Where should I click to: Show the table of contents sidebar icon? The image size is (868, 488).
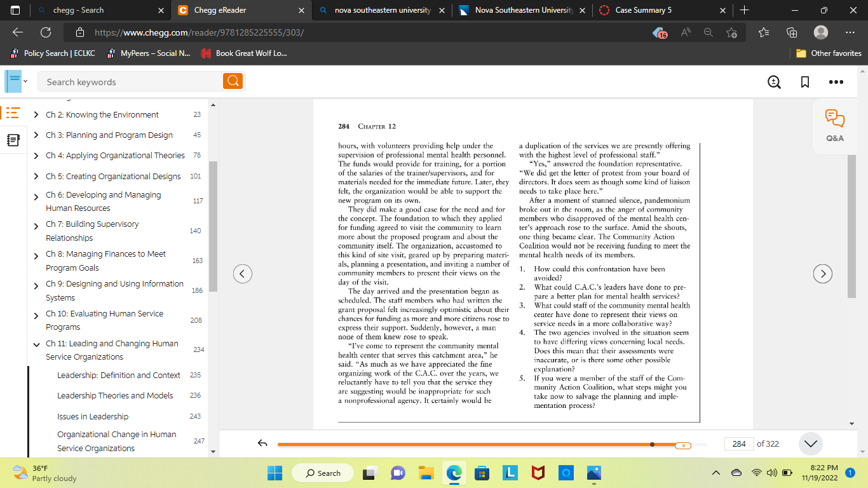(12, 114)
